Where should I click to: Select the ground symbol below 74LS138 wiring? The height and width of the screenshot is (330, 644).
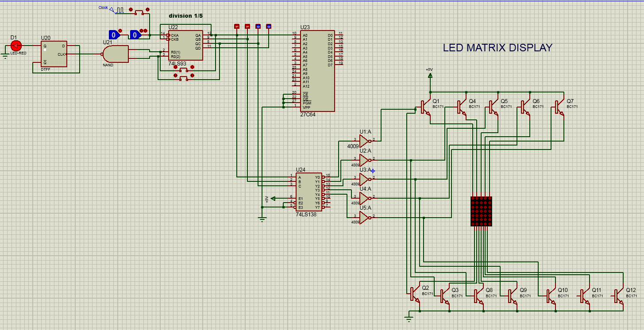click(262, 219)
